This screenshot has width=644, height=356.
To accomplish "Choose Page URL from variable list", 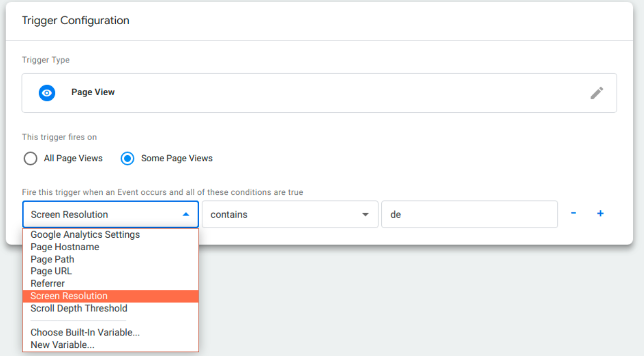I will (x=111, y=271).
